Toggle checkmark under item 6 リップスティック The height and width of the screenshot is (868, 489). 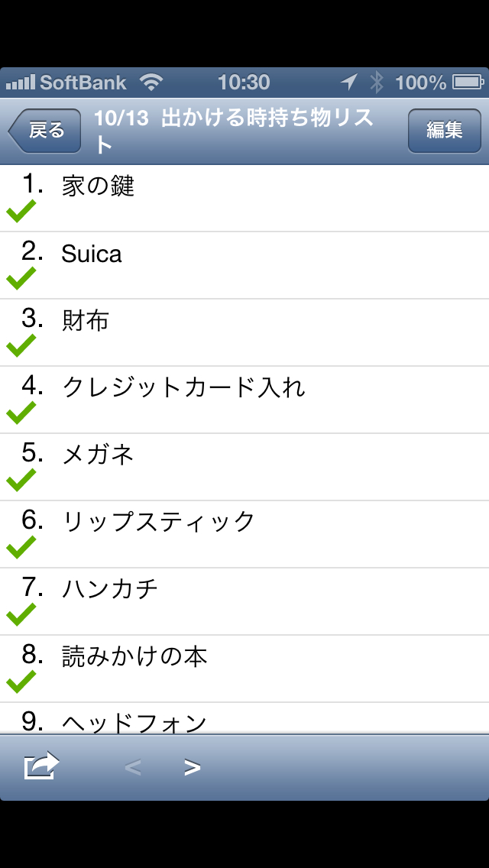(21, 546)
